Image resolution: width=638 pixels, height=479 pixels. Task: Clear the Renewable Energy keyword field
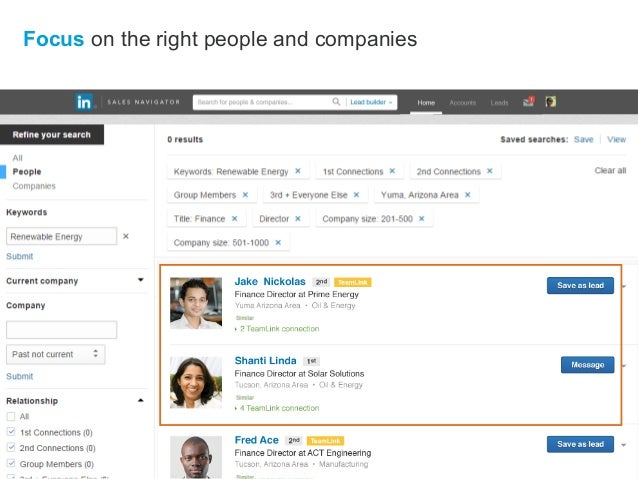pyautogui.click(x=126, y=236)
